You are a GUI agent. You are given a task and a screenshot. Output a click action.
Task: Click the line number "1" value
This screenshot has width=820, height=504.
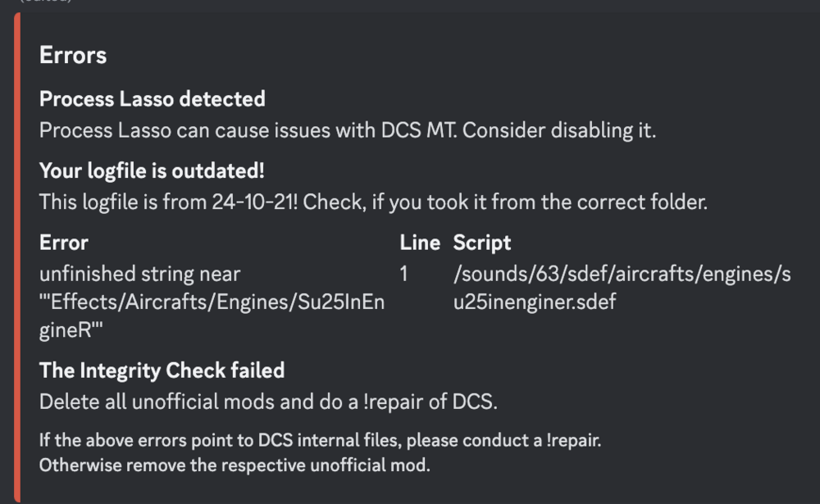pos(404,273)
